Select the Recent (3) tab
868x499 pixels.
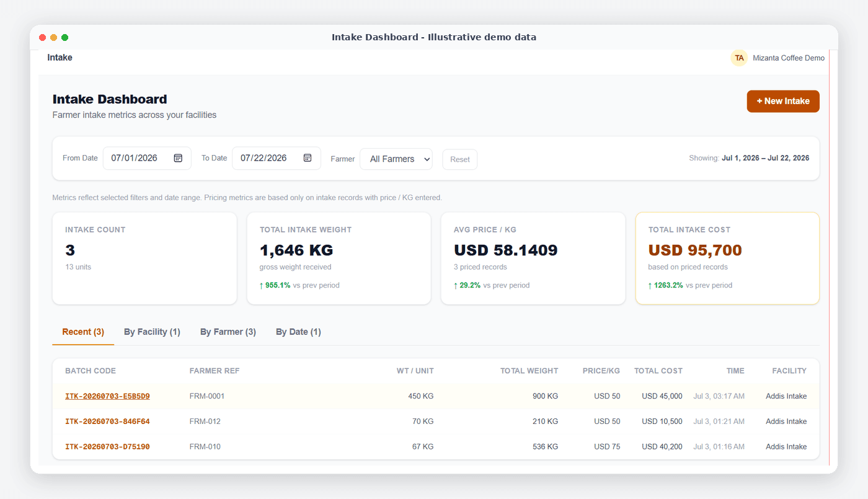coord(83,332)
